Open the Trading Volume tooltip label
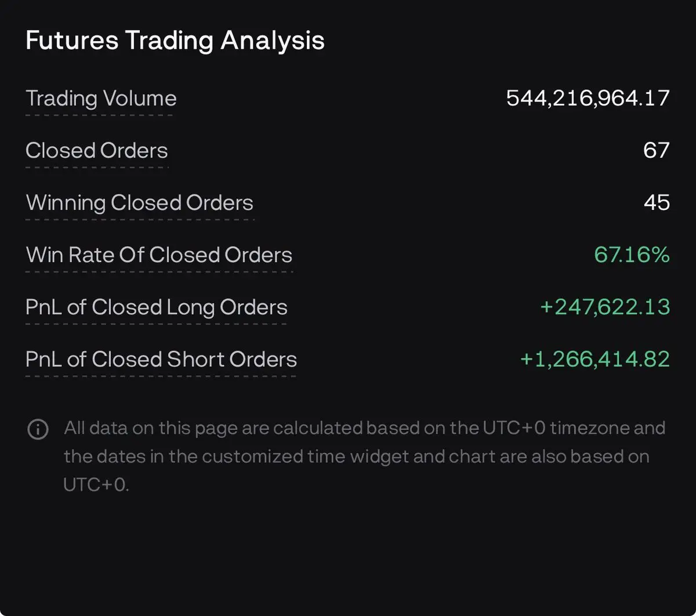The height and width of the screenshot is (616, 696). click(101, 99)
